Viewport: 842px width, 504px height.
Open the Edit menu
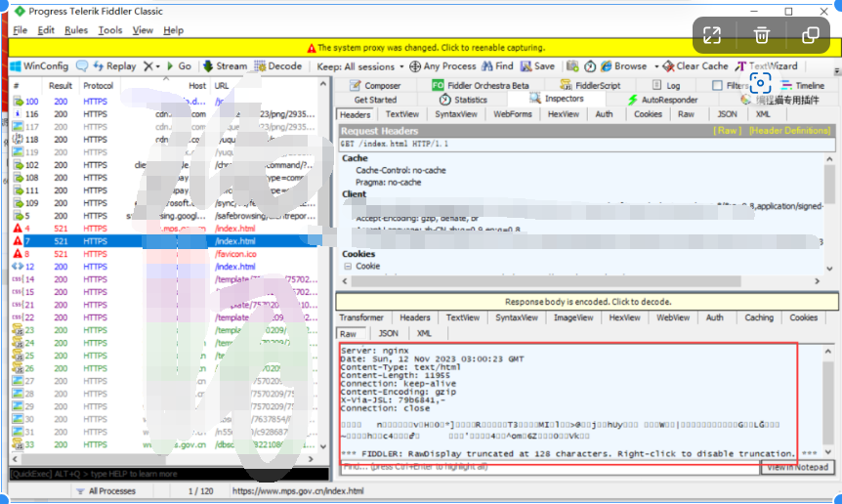pyautogui.click(x=46, y=30)
